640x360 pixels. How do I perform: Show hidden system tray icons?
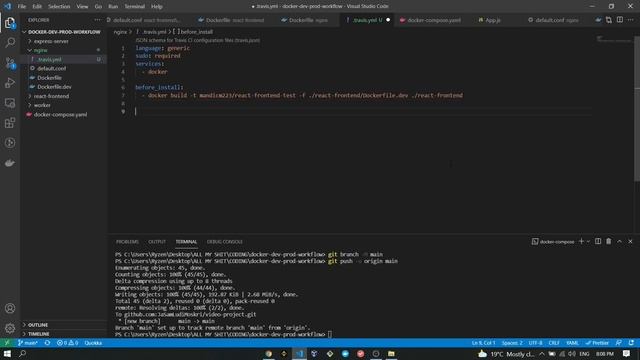click(x=542, y=353)
